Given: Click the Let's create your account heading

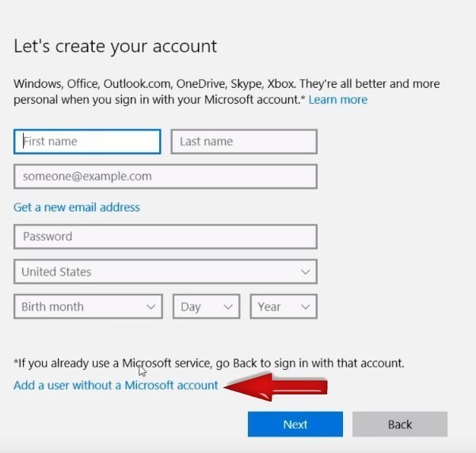Looking at the screenshot, I should click(115, 47).
